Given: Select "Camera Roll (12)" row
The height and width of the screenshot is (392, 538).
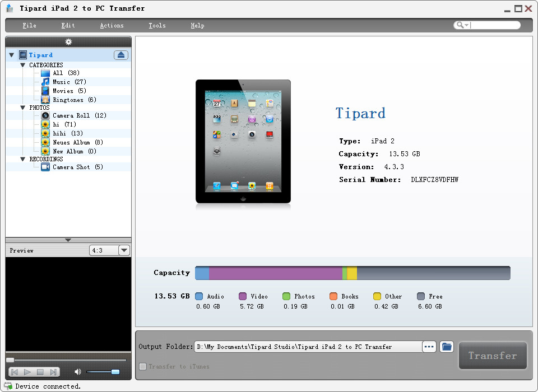Looking at the screenshot, I should (x=80, y=115).
